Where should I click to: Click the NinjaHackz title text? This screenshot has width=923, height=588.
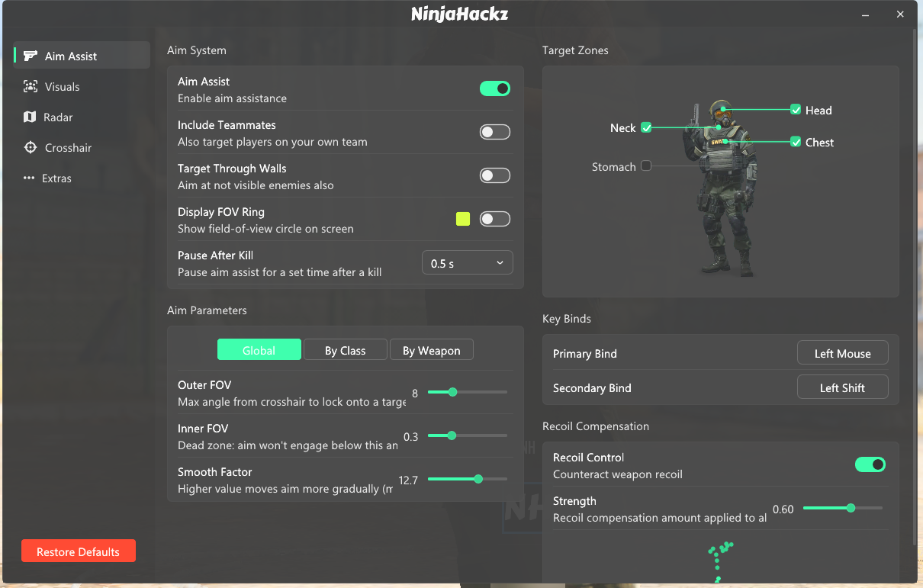[460, 14]
